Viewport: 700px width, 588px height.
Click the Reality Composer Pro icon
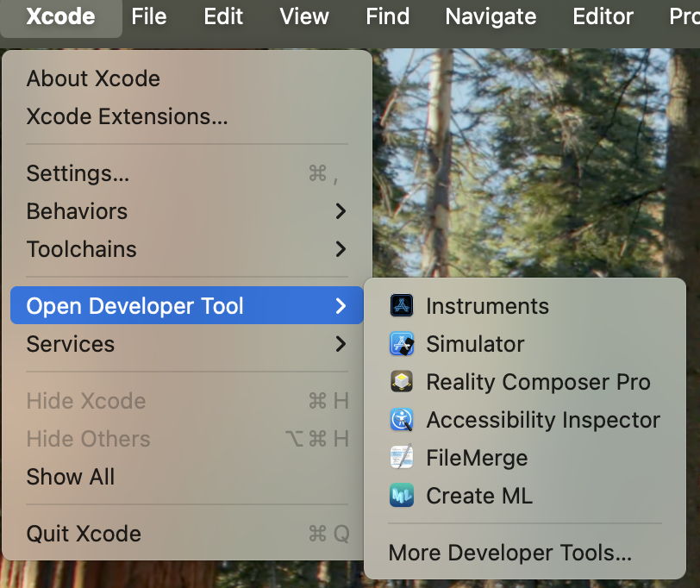pyautogui.click(x=402, y=382)
